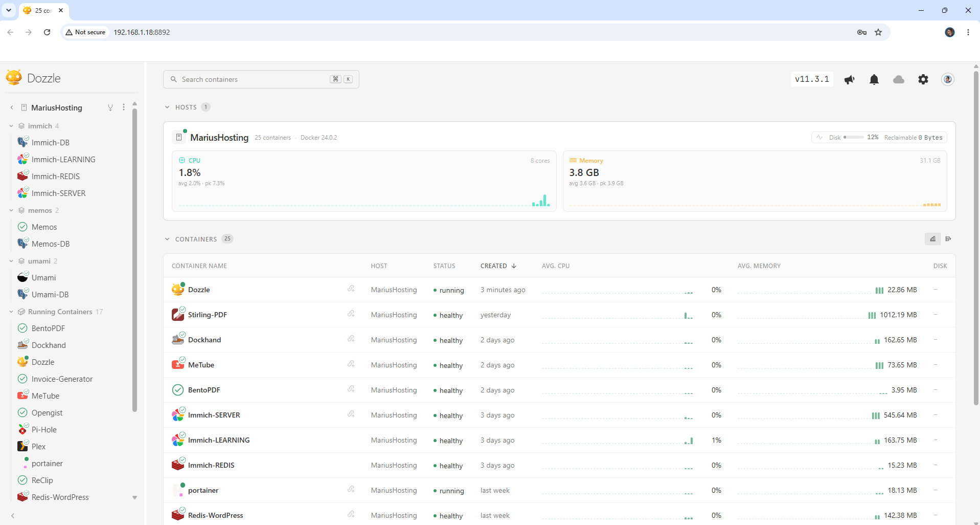Screen dimensions: 980x525
Task: Open the notifications bell
Action: coord(874,79)
